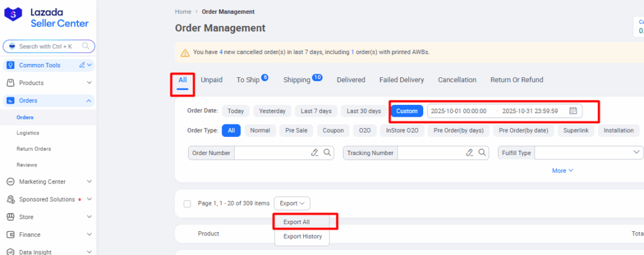
Task: Expand the Common Tools chevron
Action: [x=89, y=65]
